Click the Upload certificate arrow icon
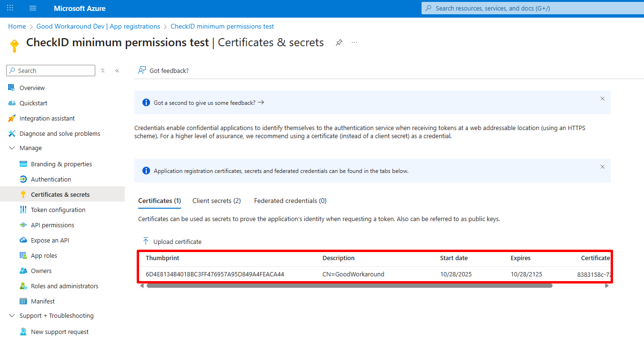 146,242
